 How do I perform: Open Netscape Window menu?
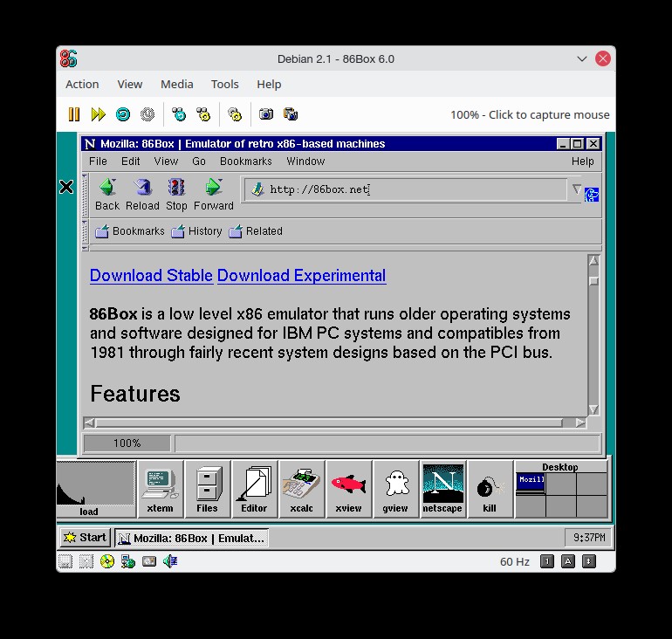click(x=305, y=161)
